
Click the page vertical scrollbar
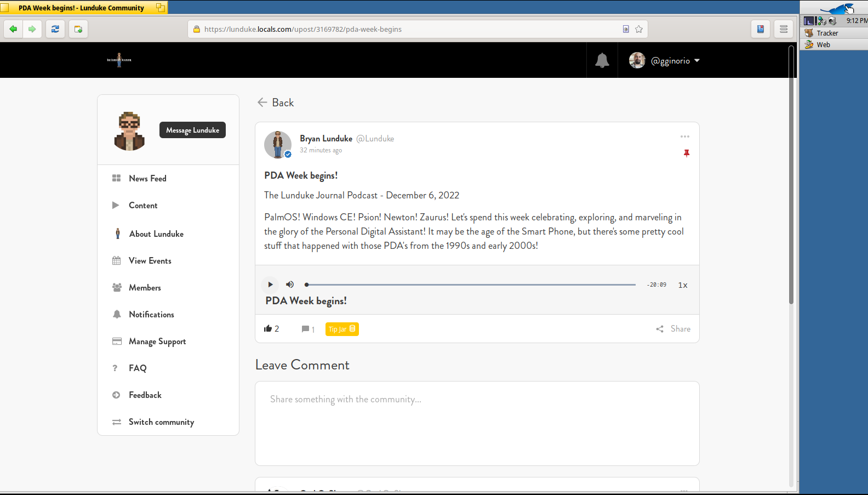(x=791, y=175)
